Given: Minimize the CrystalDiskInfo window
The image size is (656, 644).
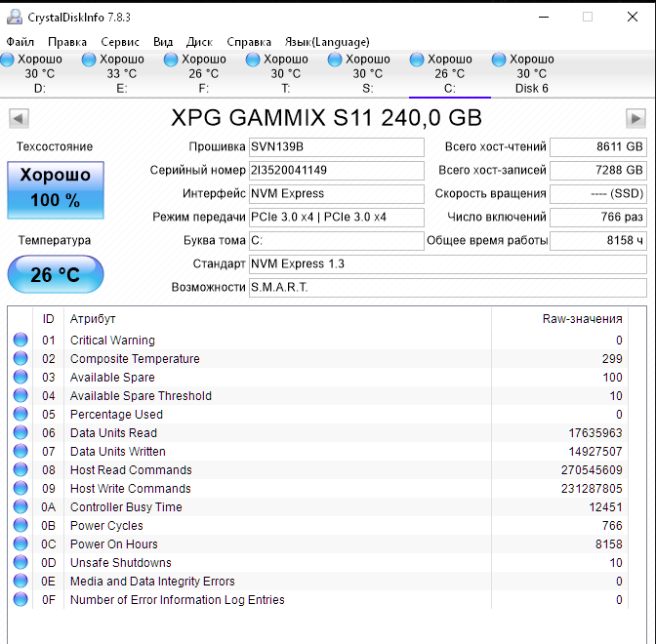Looking at the screenshot, I should click(x=544, y=18).
